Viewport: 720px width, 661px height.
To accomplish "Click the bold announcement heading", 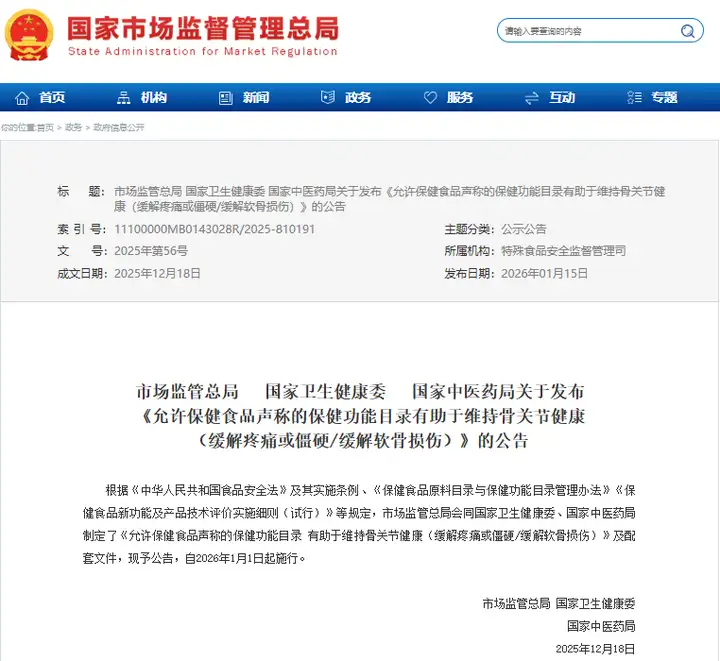I will (360, 416).
